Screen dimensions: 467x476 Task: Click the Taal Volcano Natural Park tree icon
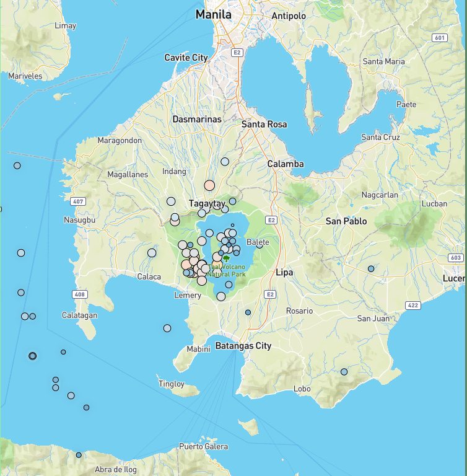(x=227, y=258)
